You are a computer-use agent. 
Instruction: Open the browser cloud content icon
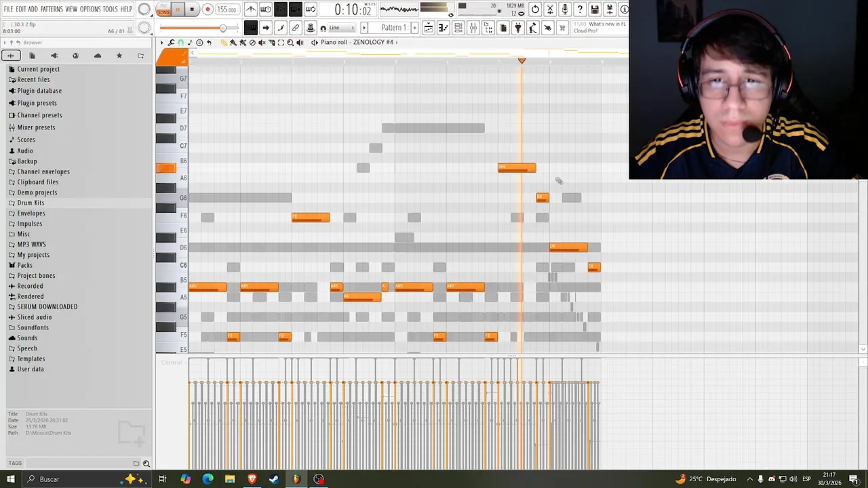coord(98,56)
